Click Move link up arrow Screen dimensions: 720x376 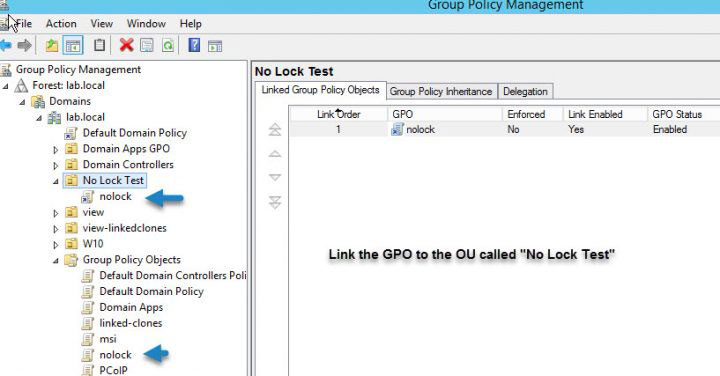pos(275,154)
